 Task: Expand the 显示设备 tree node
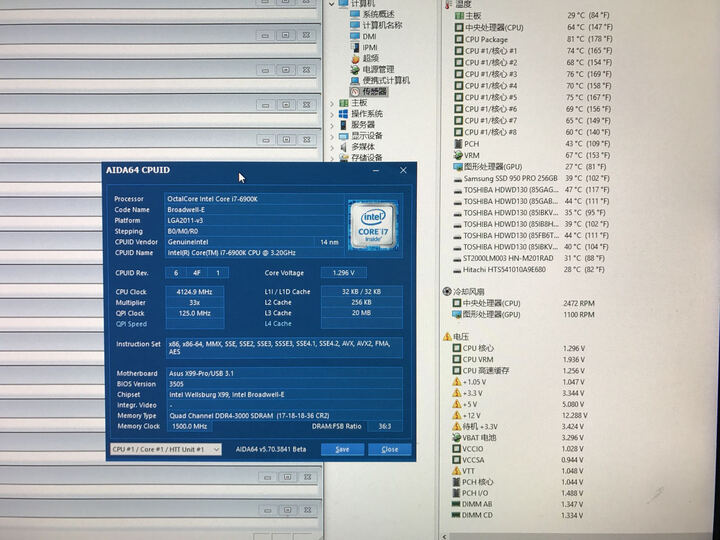(332, 136)
